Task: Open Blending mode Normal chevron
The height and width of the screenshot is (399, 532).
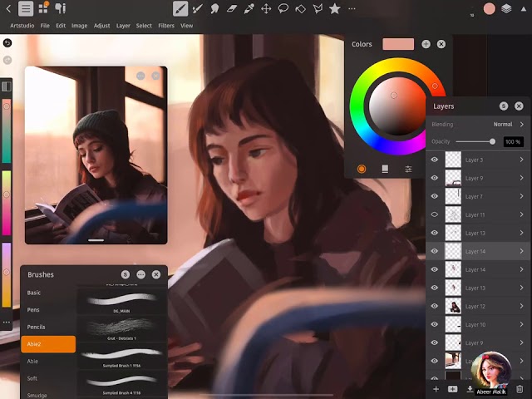Action: [522, 124]
